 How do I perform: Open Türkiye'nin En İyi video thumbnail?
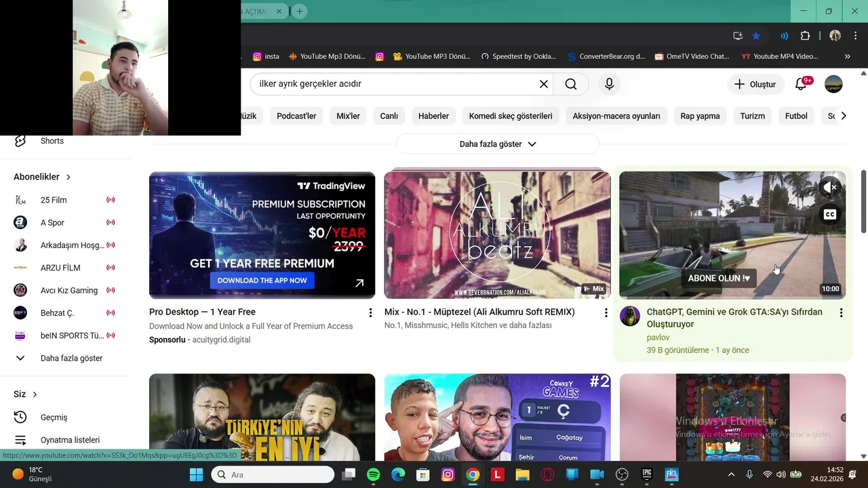(262, 418)
